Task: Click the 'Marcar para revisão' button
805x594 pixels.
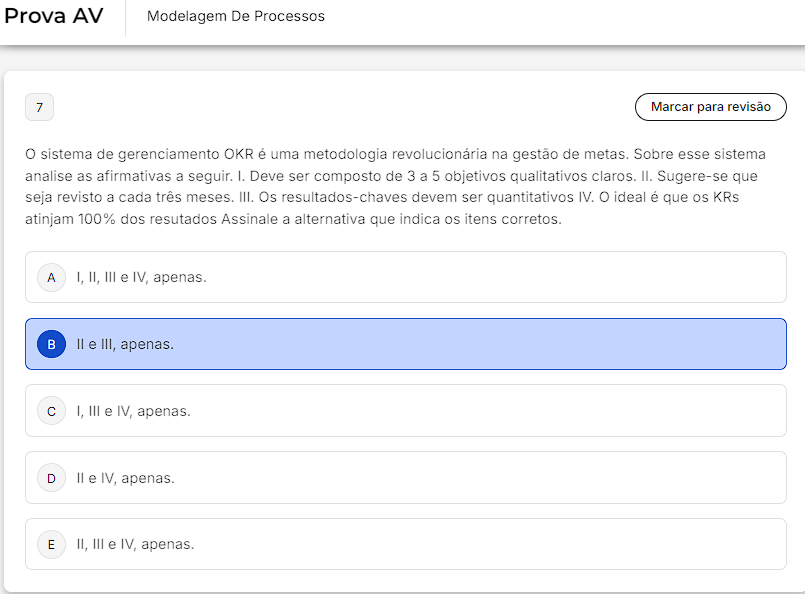Action: click(710, 107)
